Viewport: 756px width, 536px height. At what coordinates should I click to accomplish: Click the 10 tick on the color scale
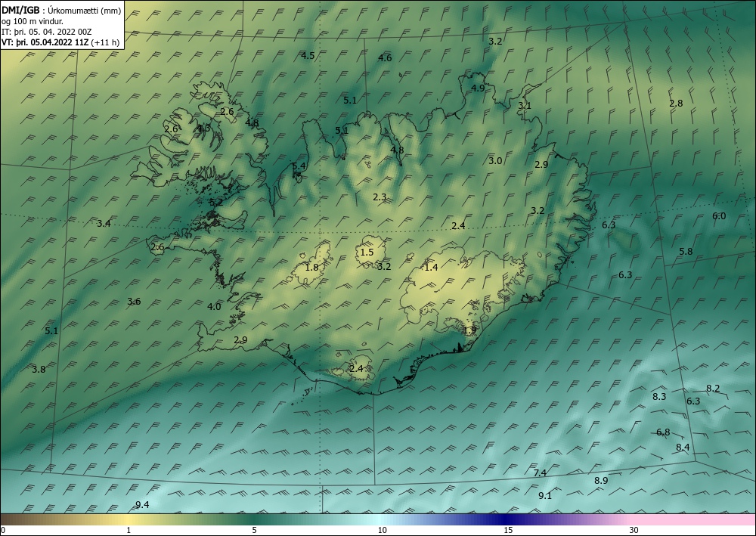(x=382, y=530)
